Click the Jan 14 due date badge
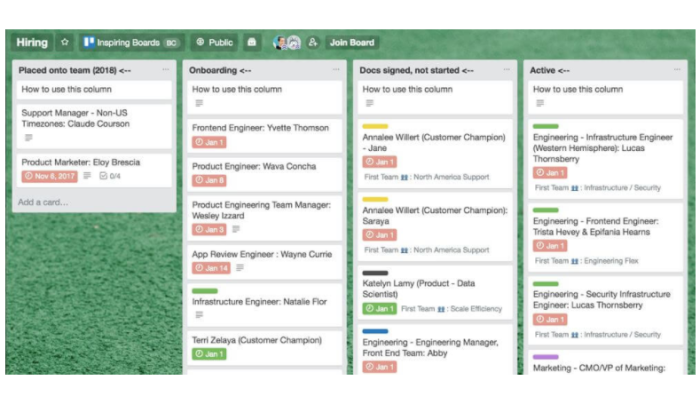Screen dimensions: 700x420 pyautogui.click(x=211, y=268)
